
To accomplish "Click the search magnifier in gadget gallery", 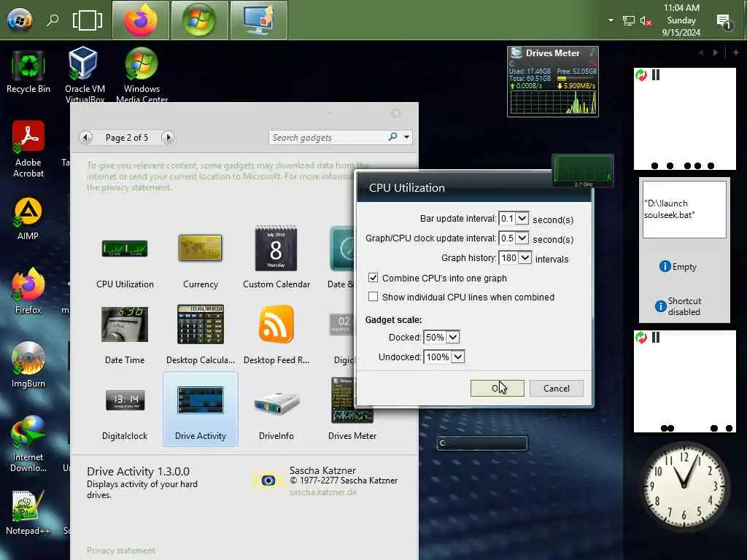I will [392, 137].
